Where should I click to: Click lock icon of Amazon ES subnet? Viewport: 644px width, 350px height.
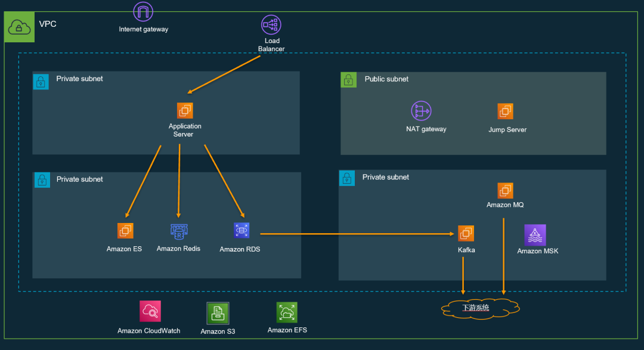click(x=42, y=180)
